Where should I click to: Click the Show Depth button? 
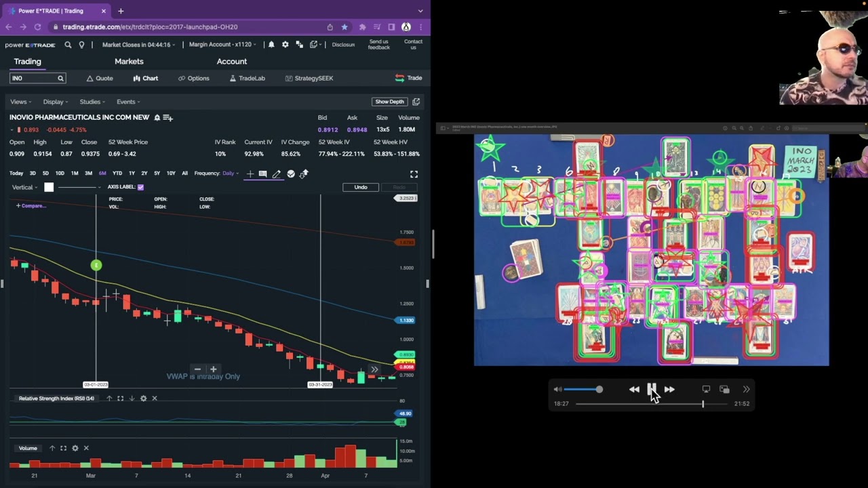point(389,102)
